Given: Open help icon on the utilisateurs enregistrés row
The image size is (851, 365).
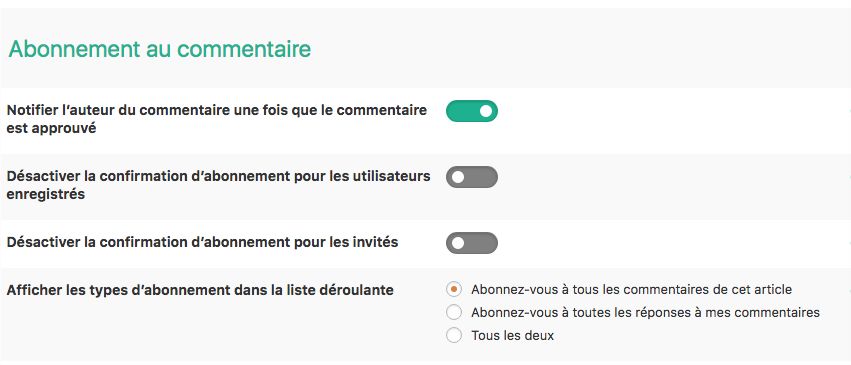Looking at the screenshot, I should (x=848, y=177).
